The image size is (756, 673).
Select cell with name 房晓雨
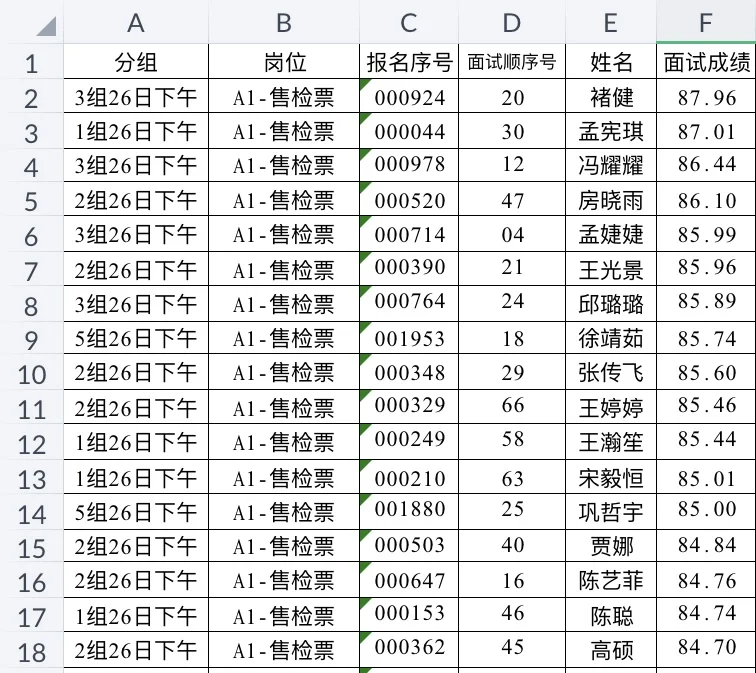(x=611, y=199)
